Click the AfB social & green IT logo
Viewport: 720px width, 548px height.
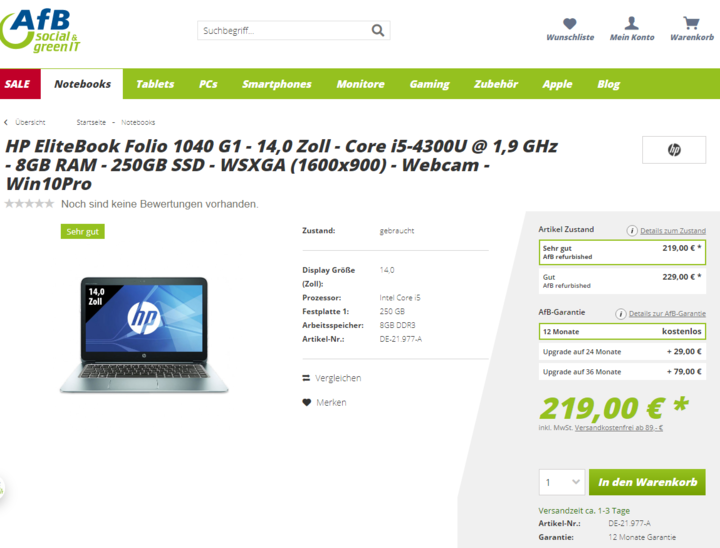tap(40, 30)
